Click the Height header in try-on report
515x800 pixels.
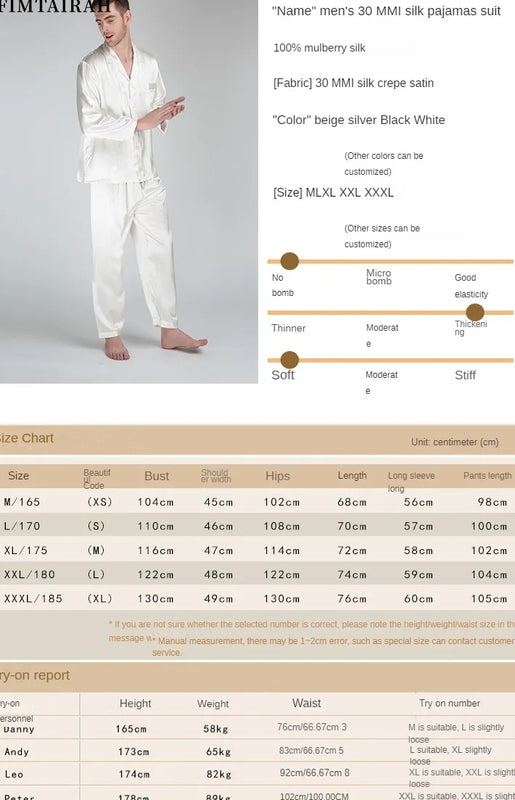coord(135,704)
